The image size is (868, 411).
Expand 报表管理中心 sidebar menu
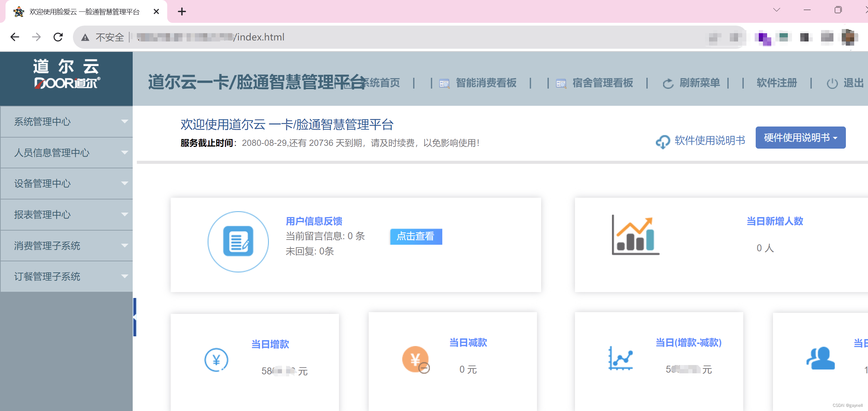click(x=66, y=215)
